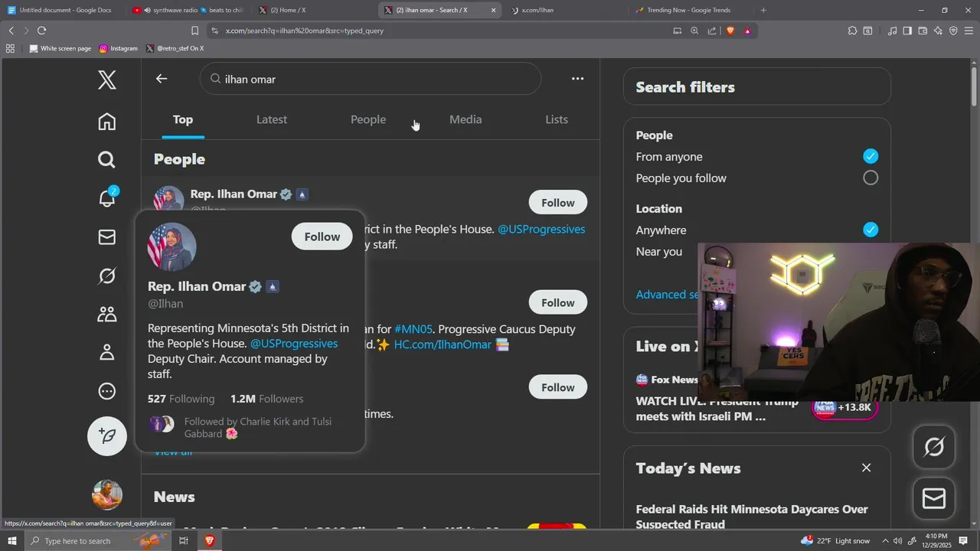Open the HC.com/IlhanOmar link
980x551 pixels.
pyautogui.click(x=443, y=344)
